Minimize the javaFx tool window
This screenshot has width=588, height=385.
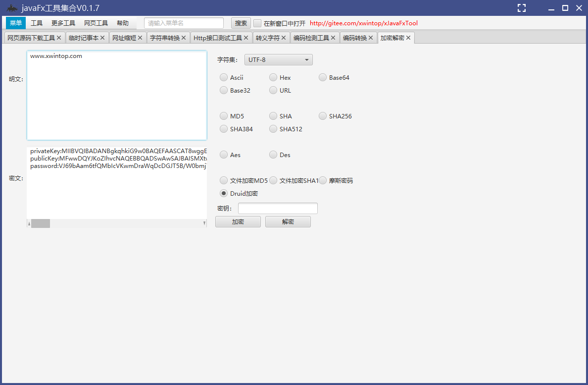[x=551, y=9]
